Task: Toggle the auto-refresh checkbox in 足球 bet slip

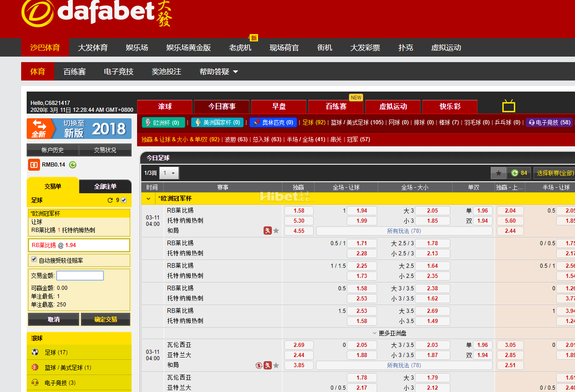Action: [124, 201]
